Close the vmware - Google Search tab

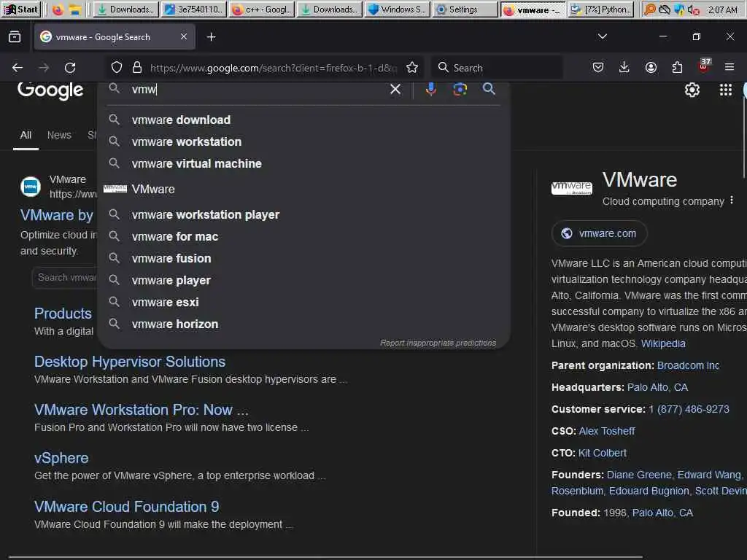(184, 36)
